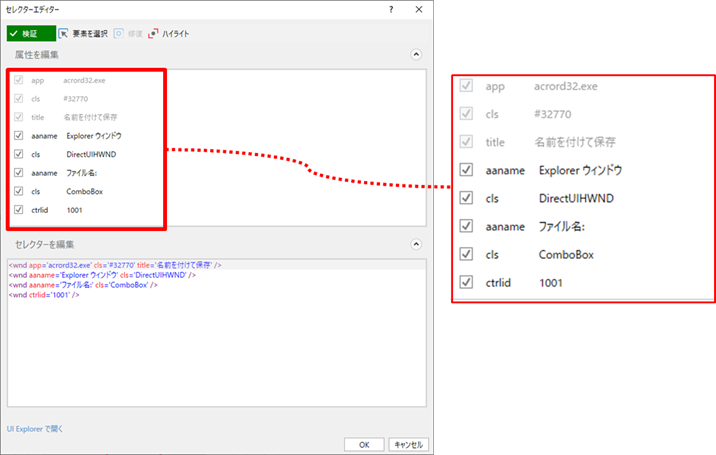Select the 1001 value in the dialog list

click(x=74, y=210)
